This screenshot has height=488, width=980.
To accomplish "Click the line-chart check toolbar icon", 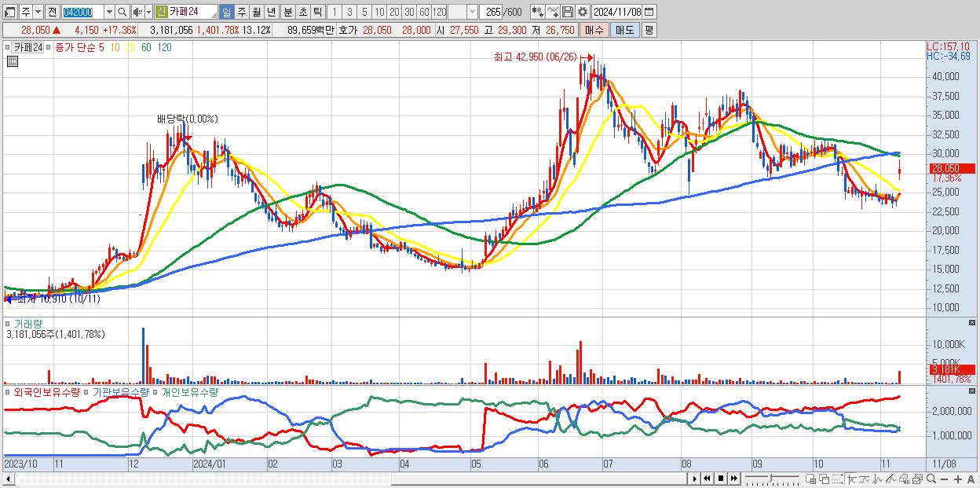I will pyautogui.click(x=553, y=12).
